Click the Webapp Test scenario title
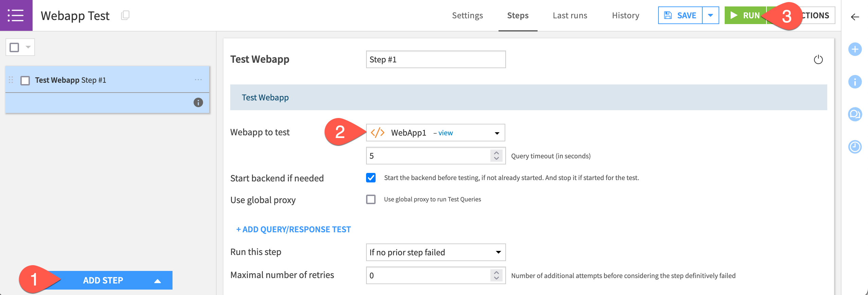The width and height of the screenshot is (868, 295). pos(75,16)
